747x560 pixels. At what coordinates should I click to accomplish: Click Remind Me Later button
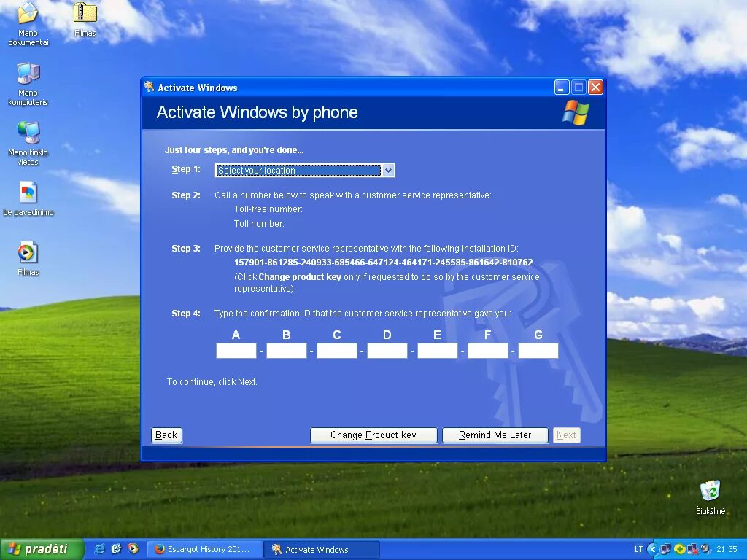click(495, 435)
